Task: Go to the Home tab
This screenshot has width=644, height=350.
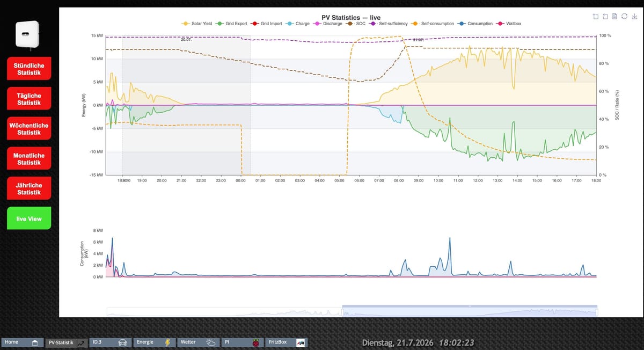Action: pos(22,342)
